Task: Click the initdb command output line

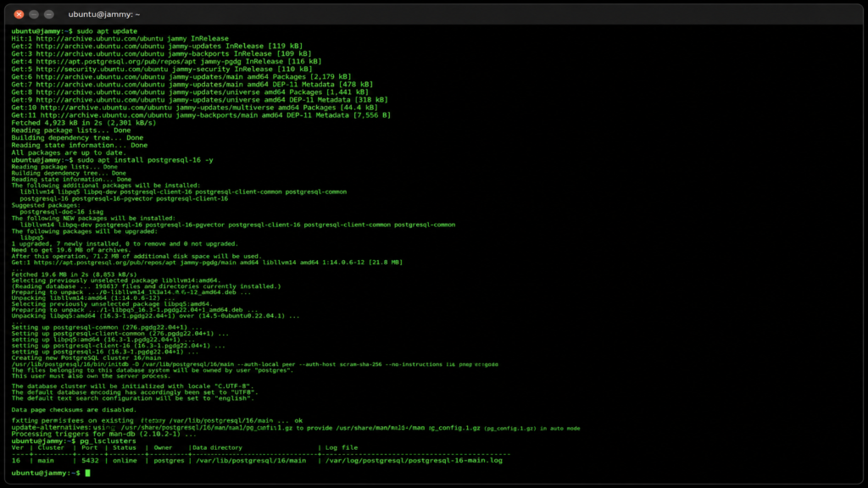Action: (254, 364)
